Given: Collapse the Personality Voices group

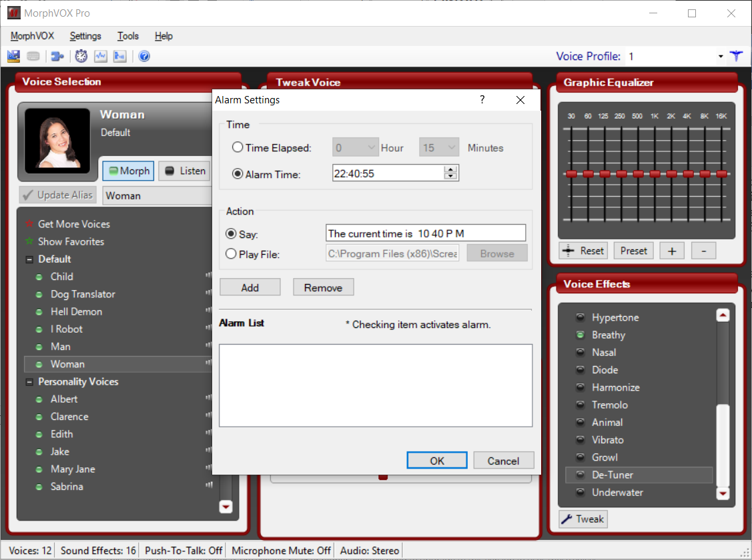Looking at the screenshot, I should click(29, 382).
